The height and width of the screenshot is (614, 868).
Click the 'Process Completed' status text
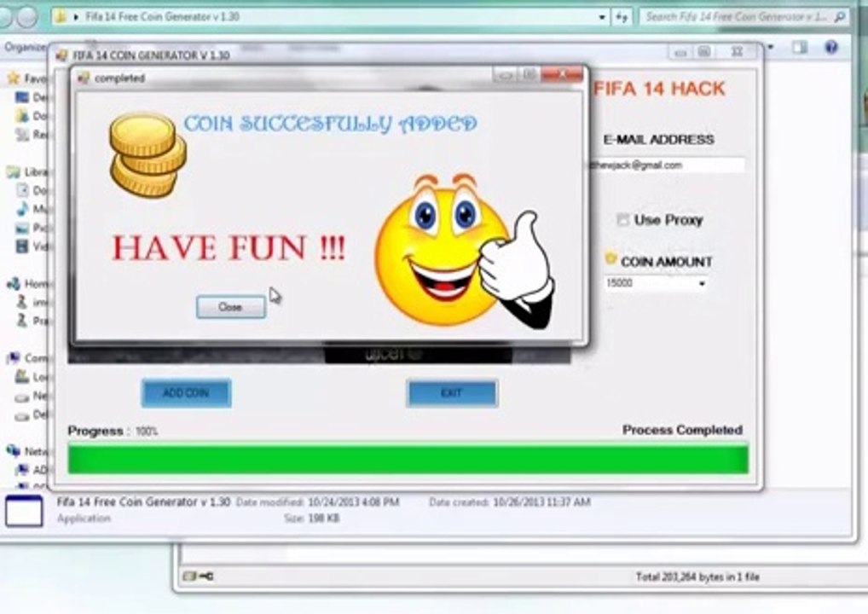click(x=683, y=430)
